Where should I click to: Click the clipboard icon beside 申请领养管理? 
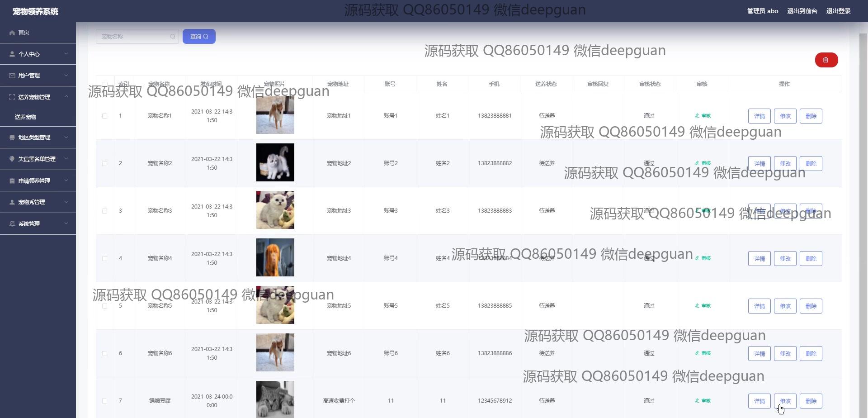click(12, 181)
